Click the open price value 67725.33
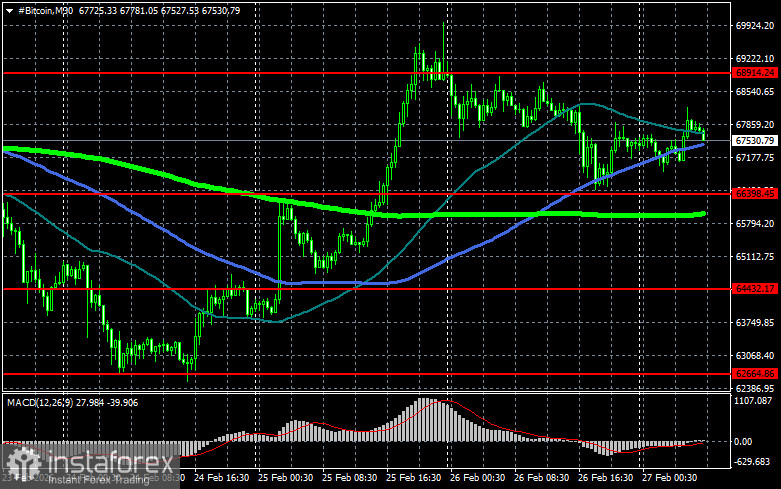The width and height of the screenshot is (781, 489). pyautogui.click(x=98, y=10)
